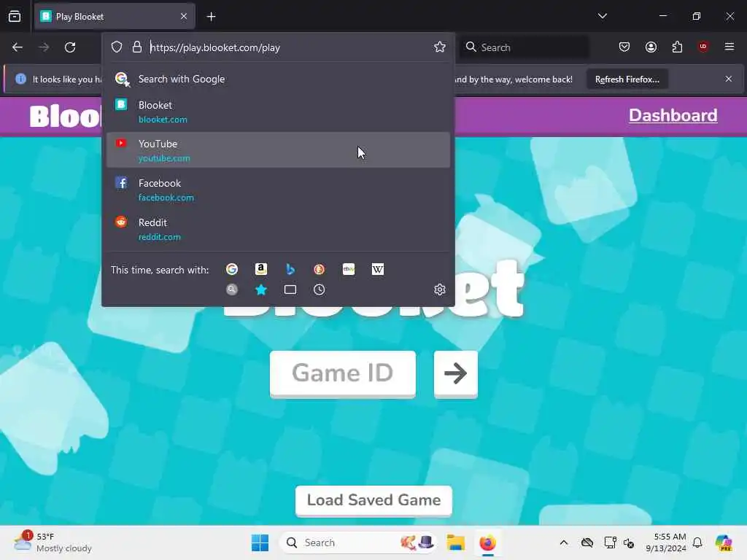Screen dimensions: 747x560
Task: Select the Play Blooket tab
Action: (x=115, y=17)
